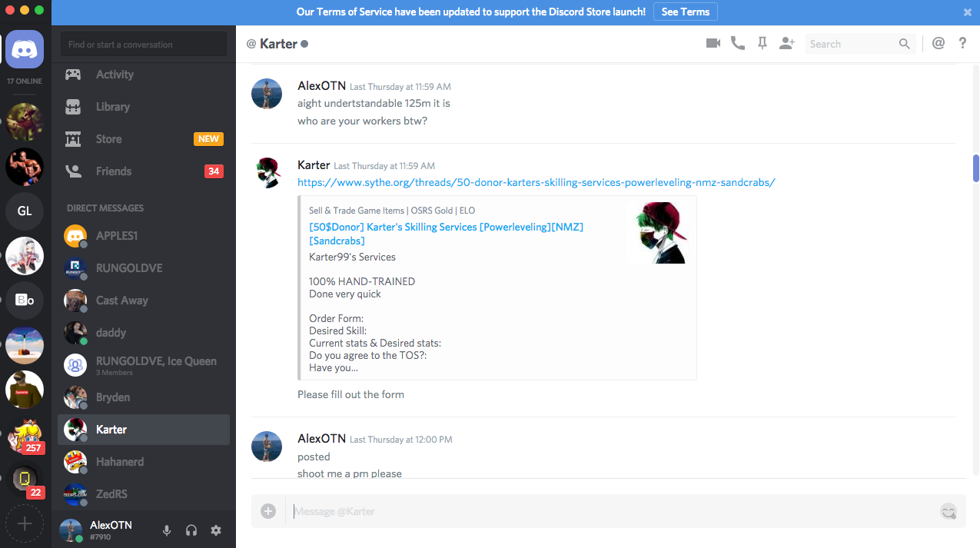Click the red 34 Friends badge
980x548 pixels.
214,171
